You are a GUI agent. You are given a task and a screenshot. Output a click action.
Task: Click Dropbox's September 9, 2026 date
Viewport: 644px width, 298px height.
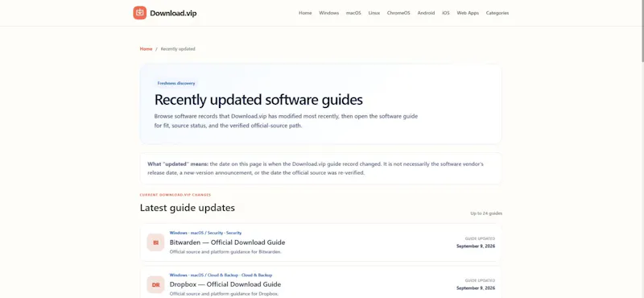click(476, 288)
